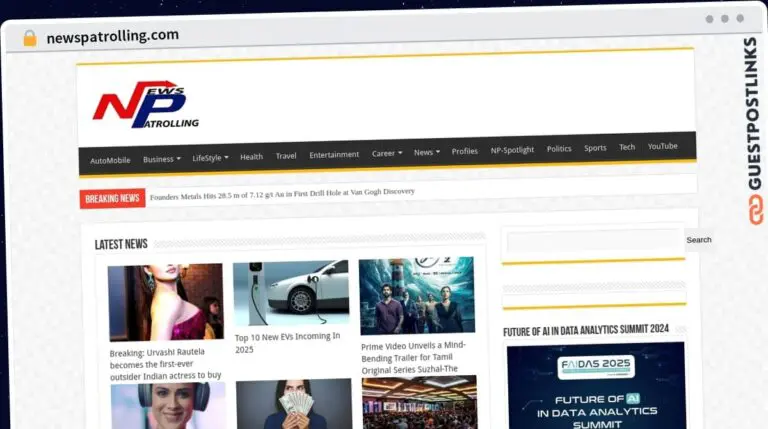Open the News dropdown menu
768x429 pixels.
point(428,153)
